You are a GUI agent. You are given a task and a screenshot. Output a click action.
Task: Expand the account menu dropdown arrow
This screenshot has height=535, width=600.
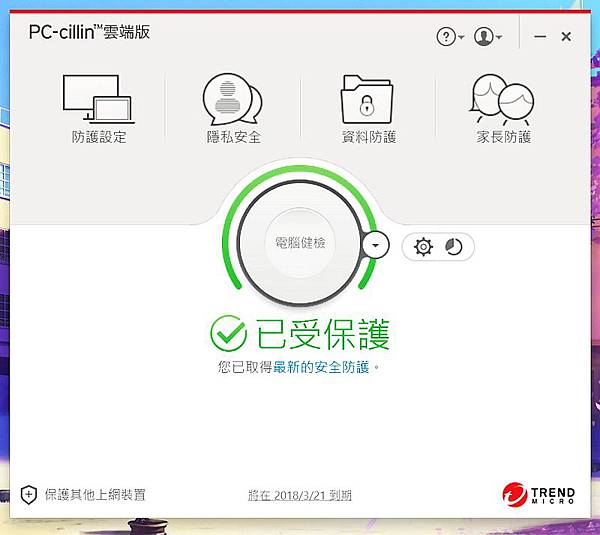pyautogui.click(x=499, y=37)
